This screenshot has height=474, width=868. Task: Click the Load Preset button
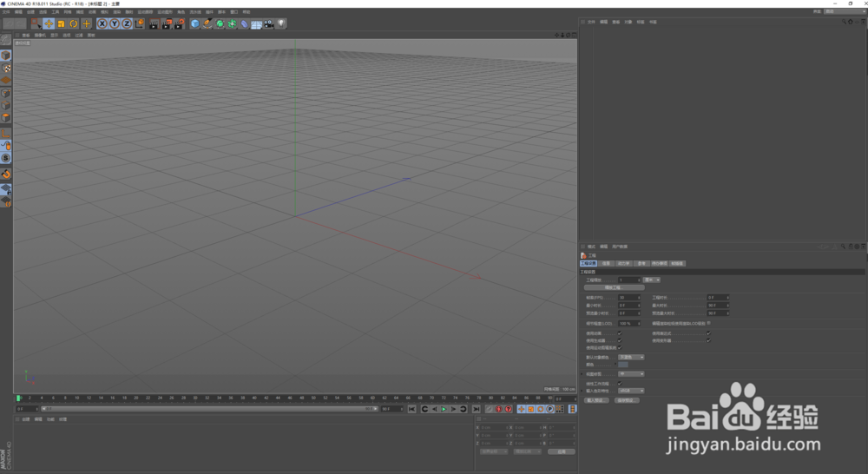596,400
